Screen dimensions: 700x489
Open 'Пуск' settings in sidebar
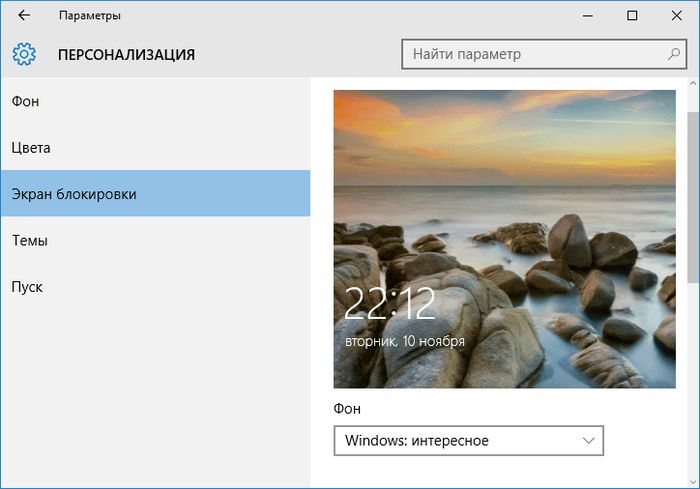27,287
